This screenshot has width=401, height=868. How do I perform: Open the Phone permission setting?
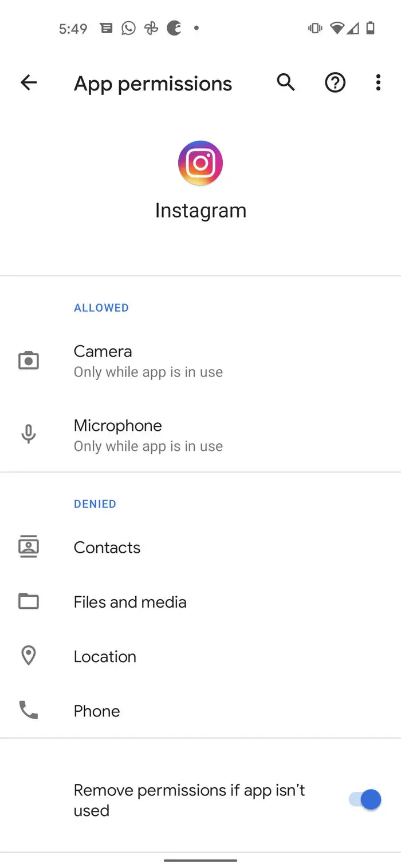[x=200, y=711]
